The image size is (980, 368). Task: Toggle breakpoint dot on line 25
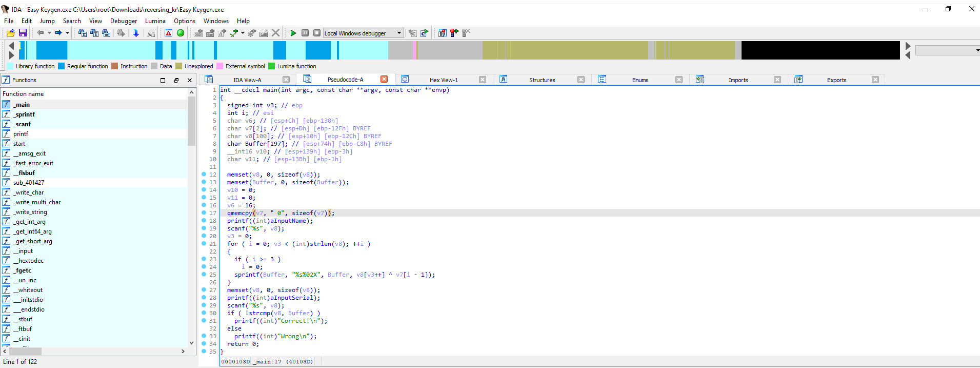pyautogui.click(x=204, y=275)
